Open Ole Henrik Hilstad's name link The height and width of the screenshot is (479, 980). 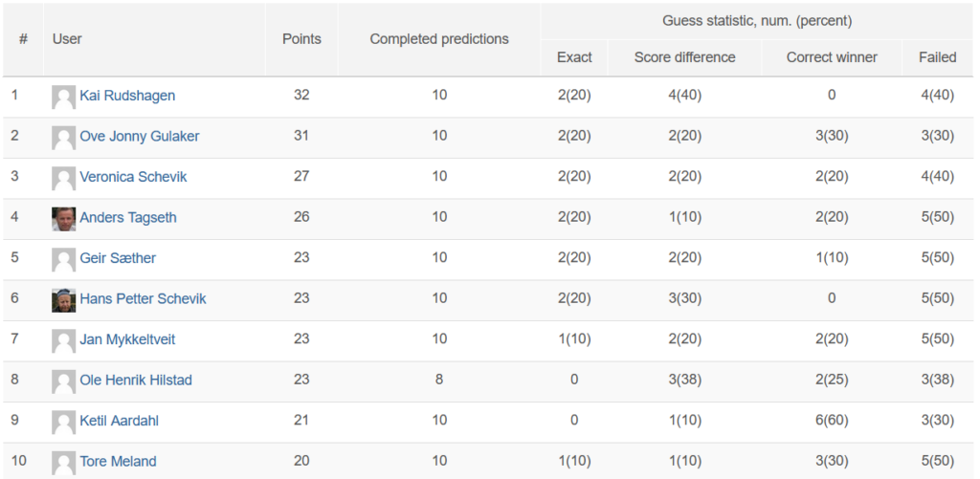136,380
